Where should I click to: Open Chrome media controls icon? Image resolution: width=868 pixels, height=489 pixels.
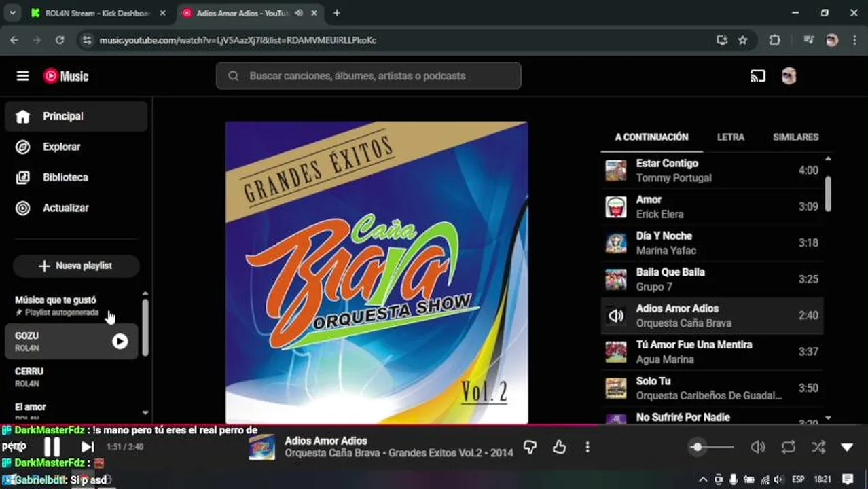[x=808, y=40]
